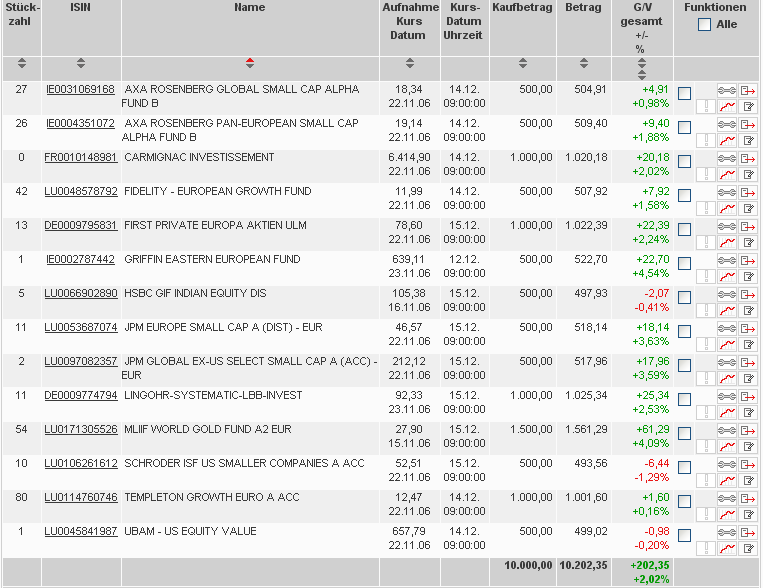Viewport: 763px width, 588px height.
Task: Click edit icon for Templeton Growth Euro row
Action: pyautogui.click(x=747, y=515)
